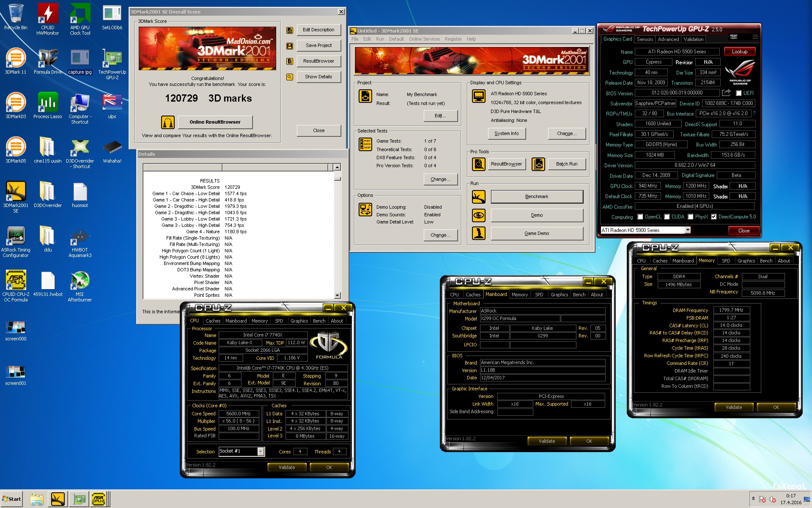Click System Info button
The height and width of the screenshot is (508, 812).
(506, 133)
